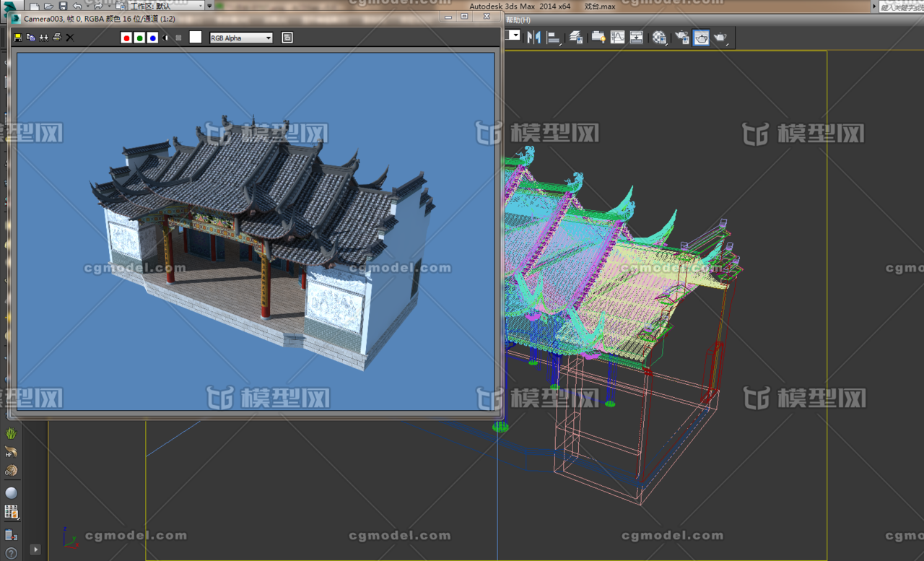This screenshot has height=561, width=924.
Task: Open a file from quick access toolbar
Action: click(48, 6)
